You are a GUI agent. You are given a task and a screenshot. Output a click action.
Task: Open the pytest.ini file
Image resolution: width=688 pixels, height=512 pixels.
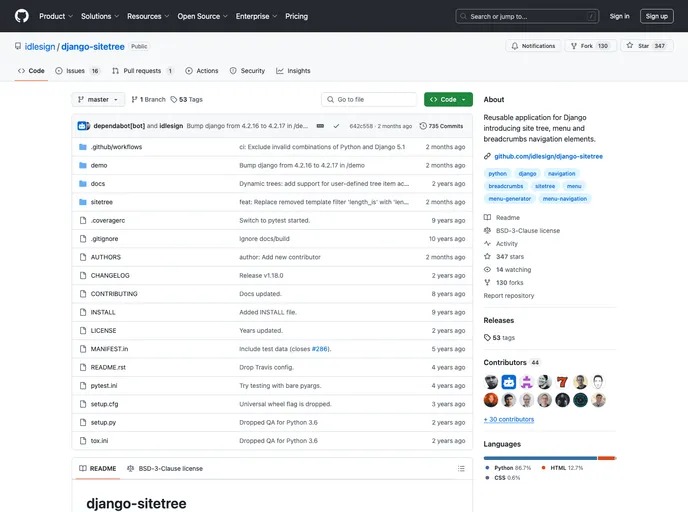(104, 386)
